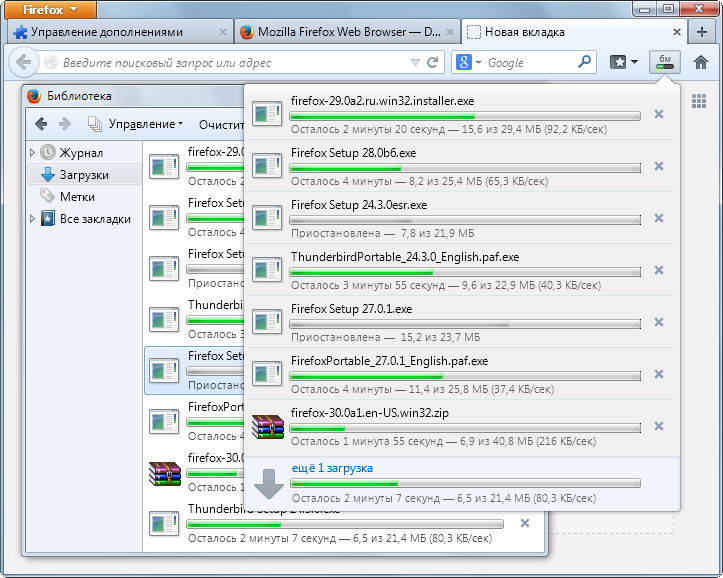The image size is (723, 578).
Task: Open the Firefox application menu button
Action: [x=50, y=9]
